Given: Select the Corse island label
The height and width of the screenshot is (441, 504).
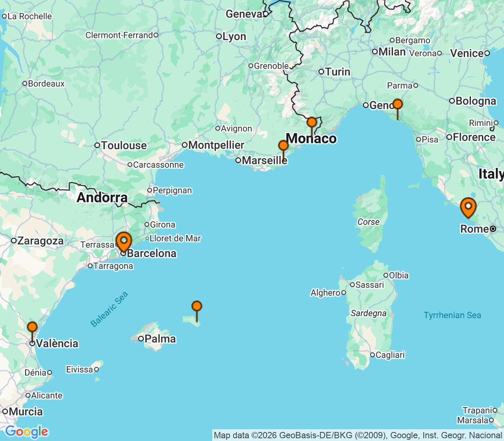Looking at the screenshot, I should 369,222.
